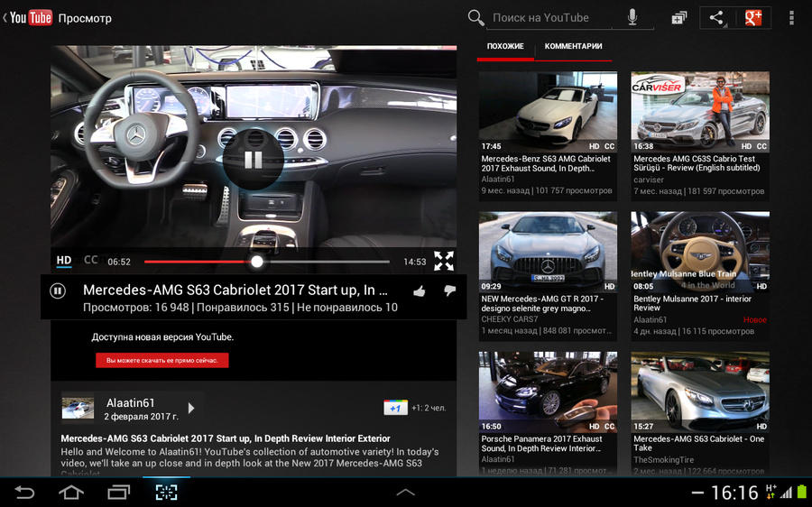Viewport: 812px width, 507px height.
Task: Open Mercedes-AMG S63 Cabriolet One Take video
Action: [700, 413]
